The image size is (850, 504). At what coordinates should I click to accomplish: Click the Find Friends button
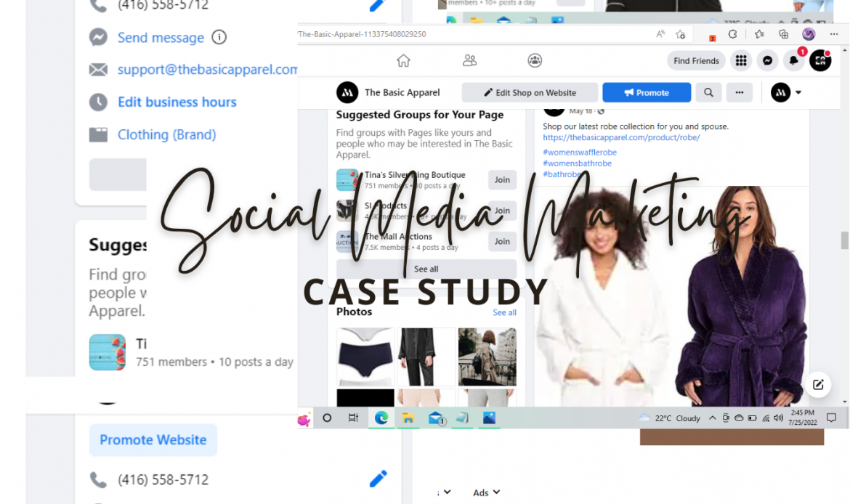(696, 61)
